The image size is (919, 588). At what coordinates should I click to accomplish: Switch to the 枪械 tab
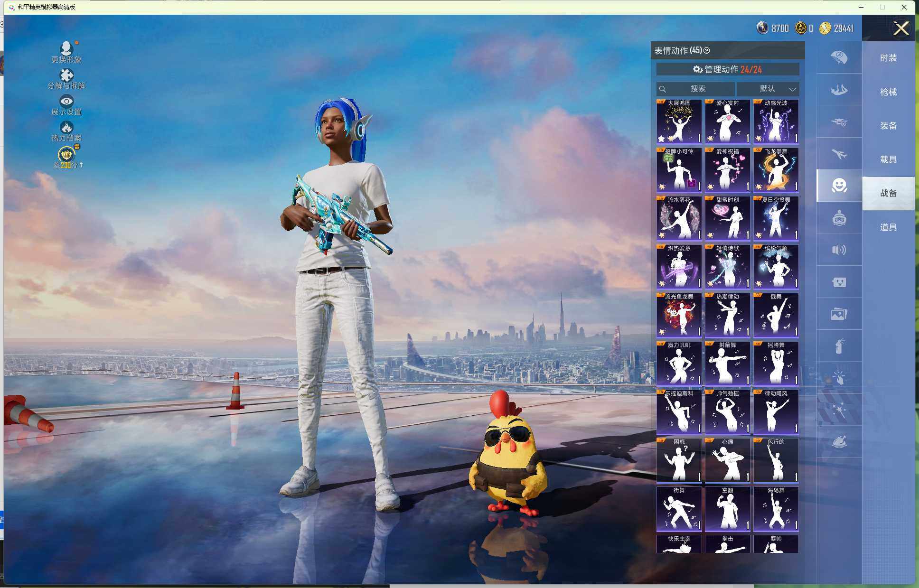[x=888, y=92]
